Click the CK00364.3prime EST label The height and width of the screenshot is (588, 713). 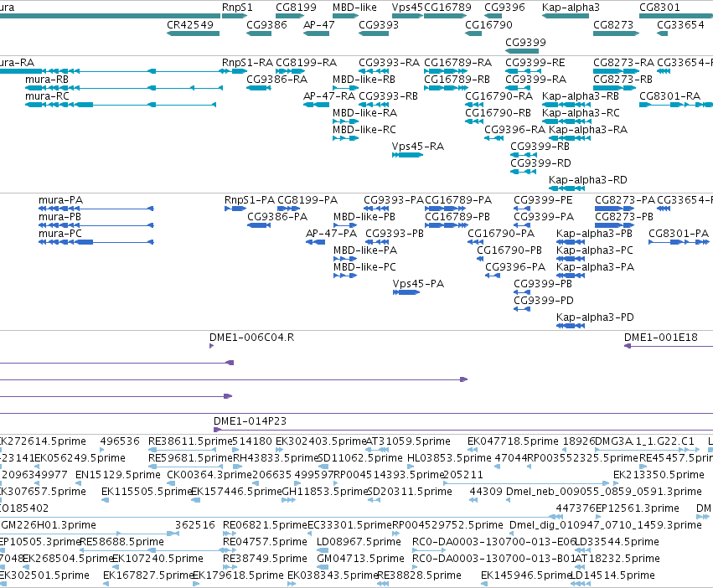tap(209, 475)
